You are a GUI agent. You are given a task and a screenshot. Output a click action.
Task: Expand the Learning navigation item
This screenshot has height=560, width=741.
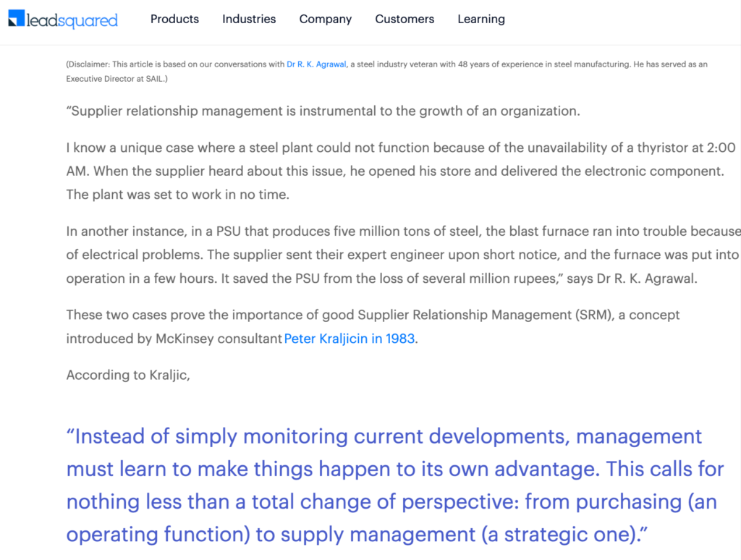(x=481, y=20)
